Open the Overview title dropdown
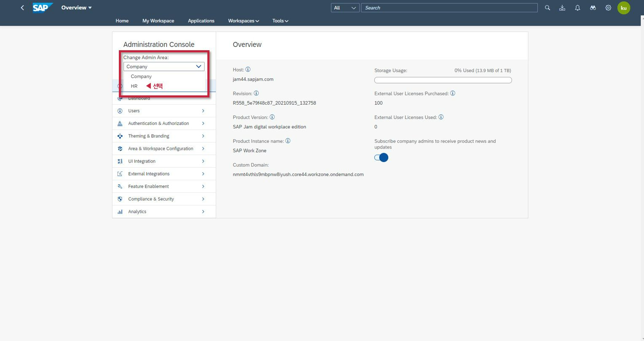Viewport: 644px width, 341px height. point(76,8)
